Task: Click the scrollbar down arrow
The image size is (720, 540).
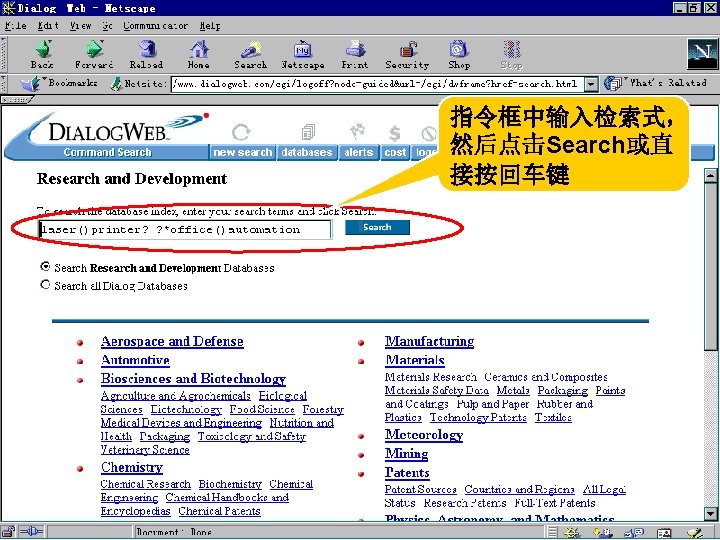Action: (711, 514)
